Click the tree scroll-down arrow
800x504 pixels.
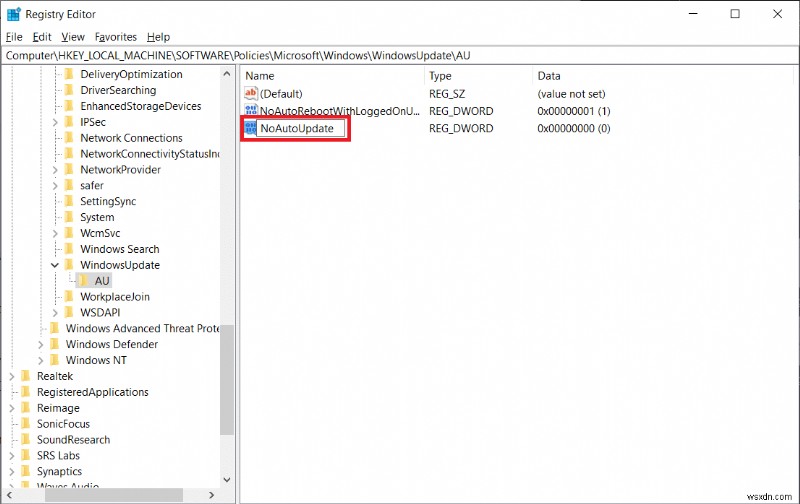227,480
